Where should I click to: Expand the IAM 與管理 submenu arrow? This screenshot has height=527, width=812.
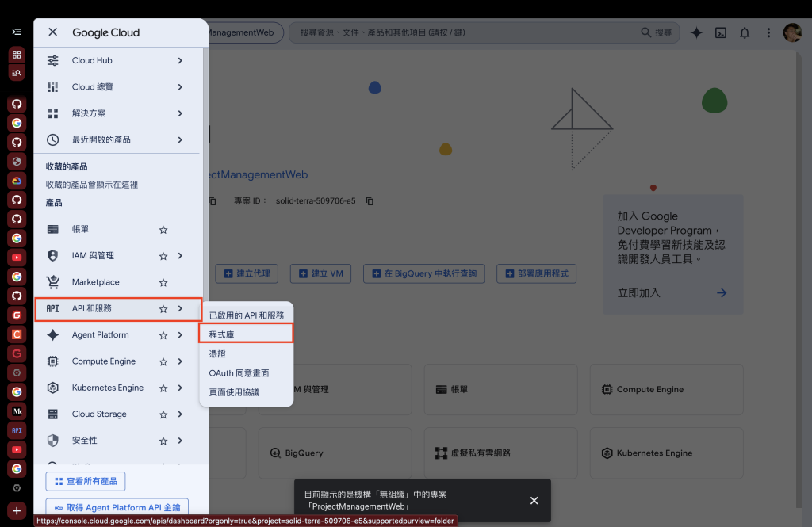tap(180, 256)
